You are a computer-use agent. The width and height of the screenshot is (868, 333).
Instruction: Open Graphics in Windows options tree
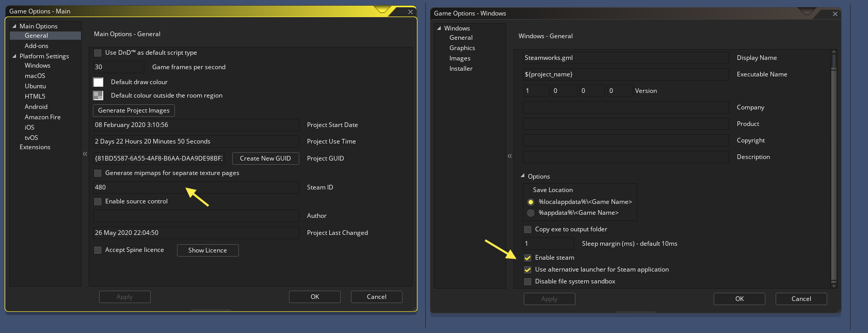462,48
